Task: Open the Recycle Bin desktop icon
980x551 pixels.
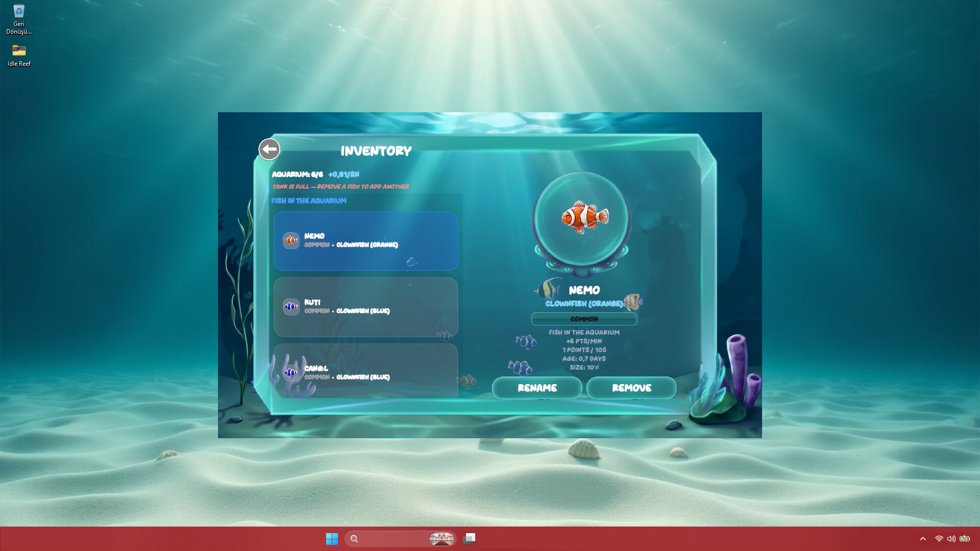Action: point(19,19)
